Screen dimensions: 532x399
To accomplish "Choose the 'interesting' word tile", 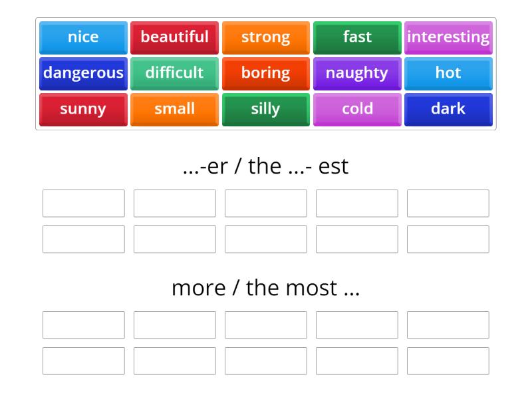I will pyautogui.click(x=448, y=37).
